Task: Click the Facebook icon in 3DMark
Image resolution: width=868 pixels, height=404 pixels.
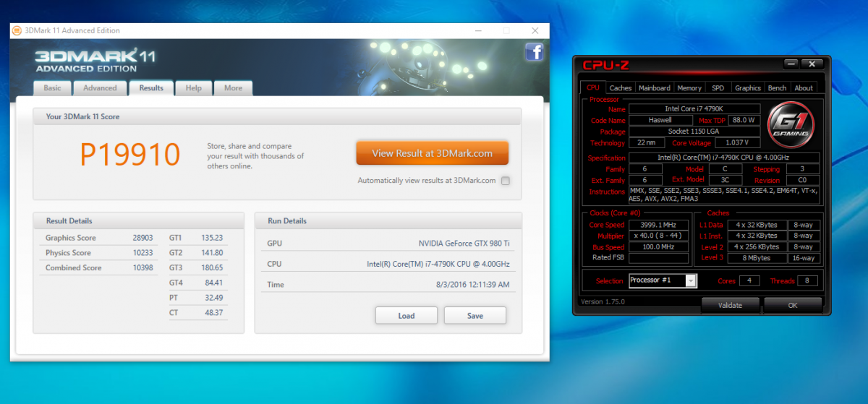Action: pyautogui.click(x=534, y=51)
